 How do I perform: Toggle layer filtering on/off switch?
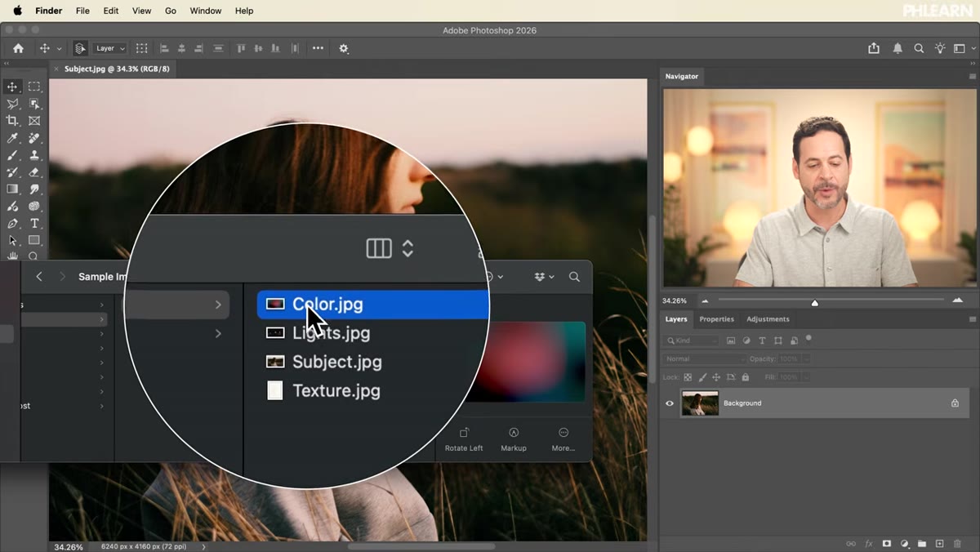808,338
